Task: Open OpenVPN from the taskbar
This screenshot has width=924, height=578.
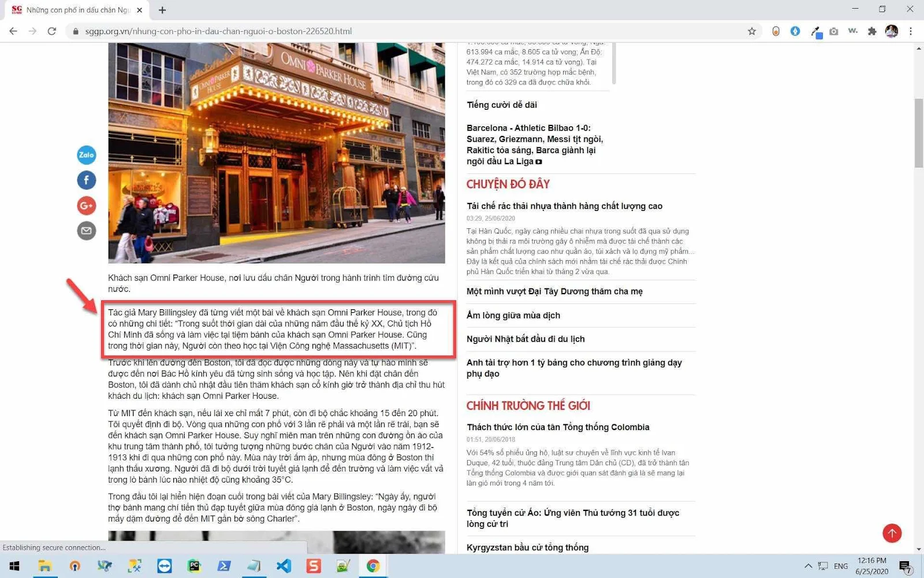Action: (x=74, y=566)
